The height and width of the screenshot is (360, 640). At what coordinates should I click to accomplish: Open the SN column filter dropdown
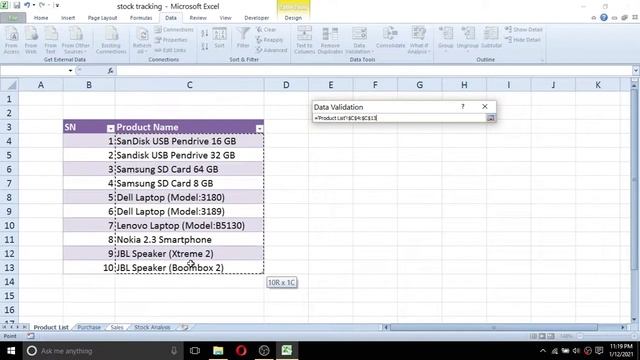110,129
